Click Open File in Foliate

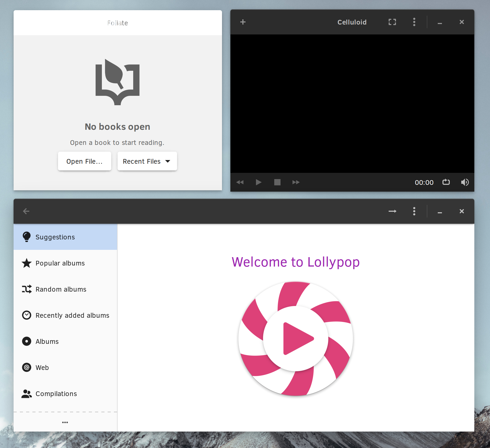coord(84,161)
